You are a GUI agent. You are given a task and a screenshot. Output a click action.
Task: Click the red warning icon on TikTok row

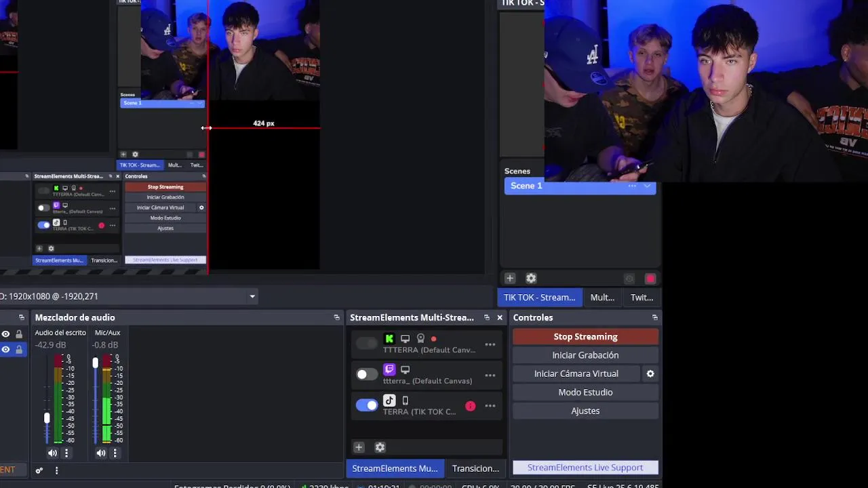coord(470,406)
